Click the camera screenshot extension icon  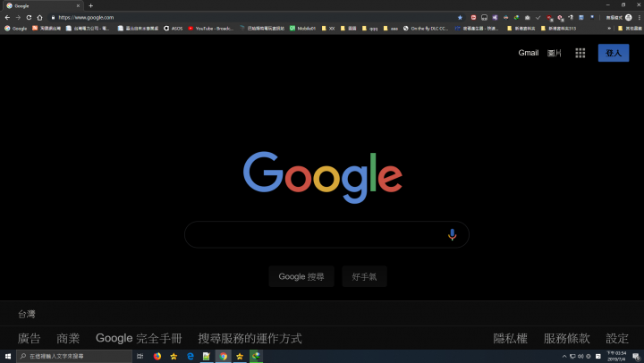(x=528, y=17)
